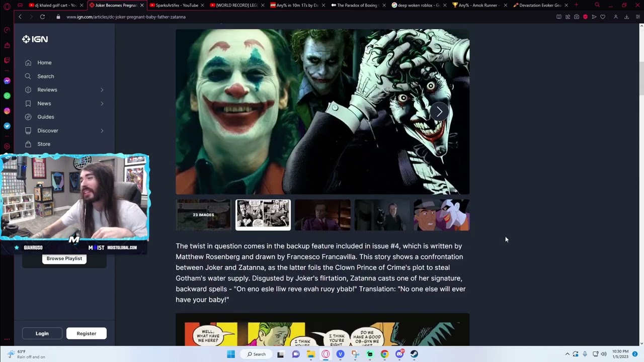Viewport: 644px width, 362px height.
Task: Open Twitter in the Opera sidebar
Action: [7, 126]
